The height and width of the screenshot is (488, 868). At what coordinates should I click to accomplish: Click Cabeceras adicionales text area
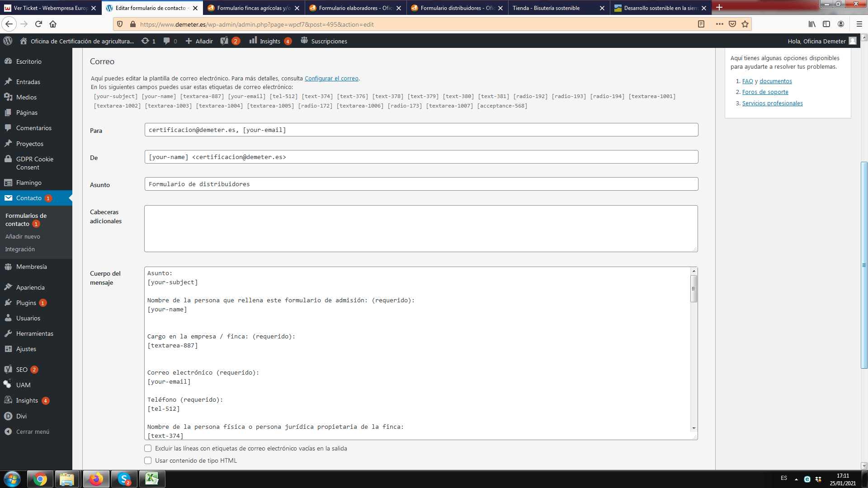pyautogui.click(x=421, y=229)
